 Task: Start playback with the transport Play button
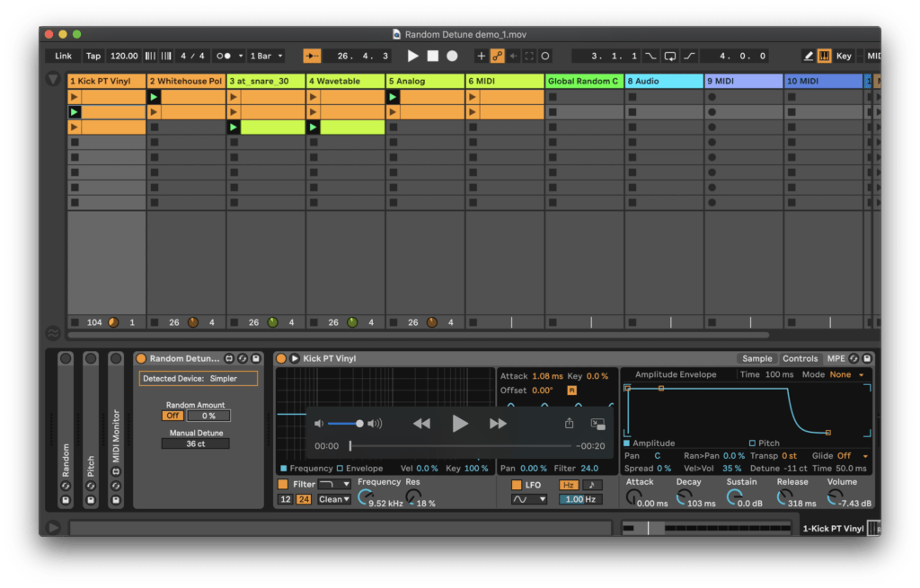pyautogui.click(x=412, y=56)
